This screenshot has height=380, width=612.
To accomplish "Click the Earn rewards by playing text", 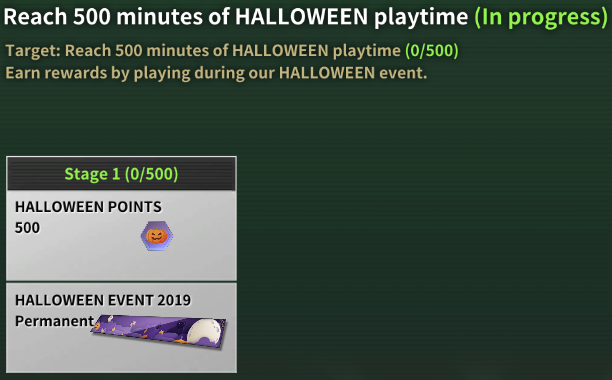I will coord(216,73).
